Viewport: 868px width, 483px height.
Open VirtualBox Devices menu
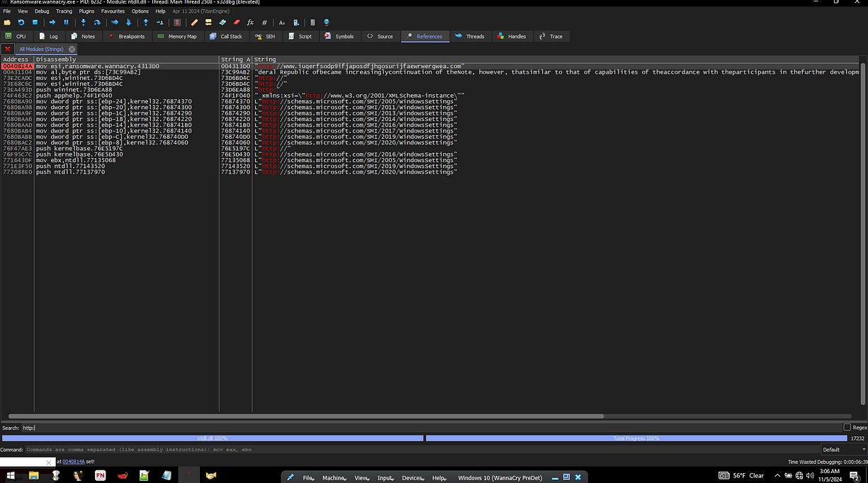coord(412,478)
